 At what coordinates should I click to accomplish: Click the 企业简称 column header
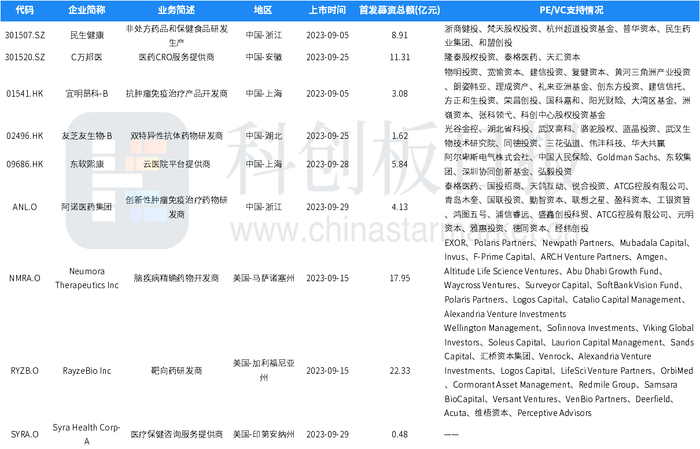tap(87, 10)
